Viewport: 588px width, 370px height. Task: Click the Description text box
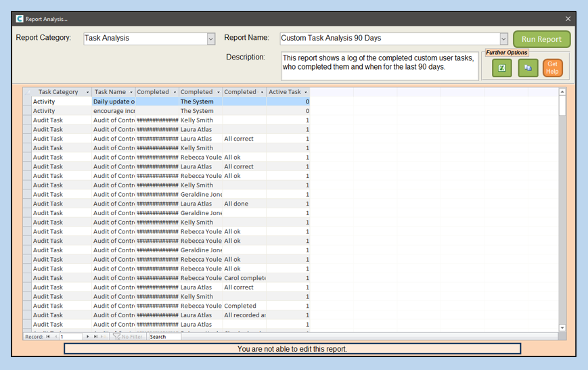pos(379,66)
